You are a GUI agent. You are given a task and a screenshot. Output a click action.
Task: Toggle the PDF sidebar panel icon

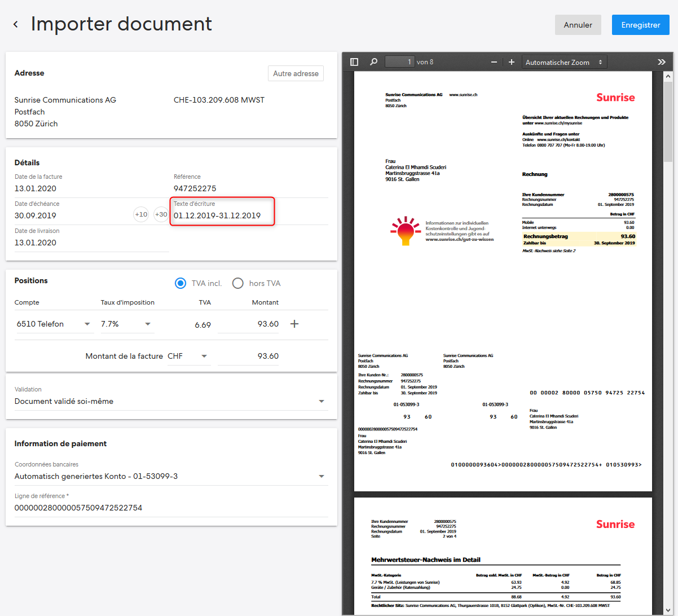(354, 62)
